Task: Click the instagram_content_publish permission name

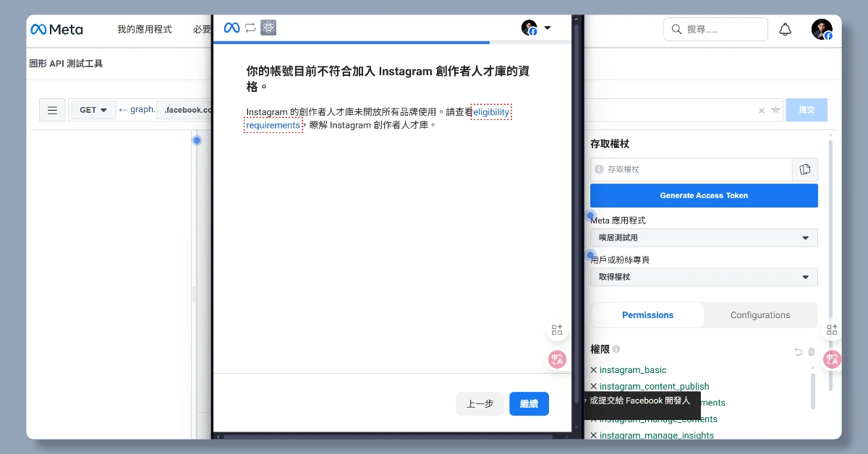Action: [x=655, y=387]
